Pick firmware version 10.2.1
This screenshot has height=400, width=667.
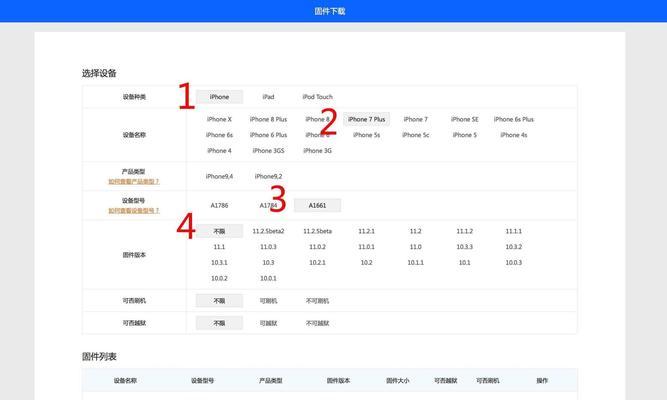(317, 263)
